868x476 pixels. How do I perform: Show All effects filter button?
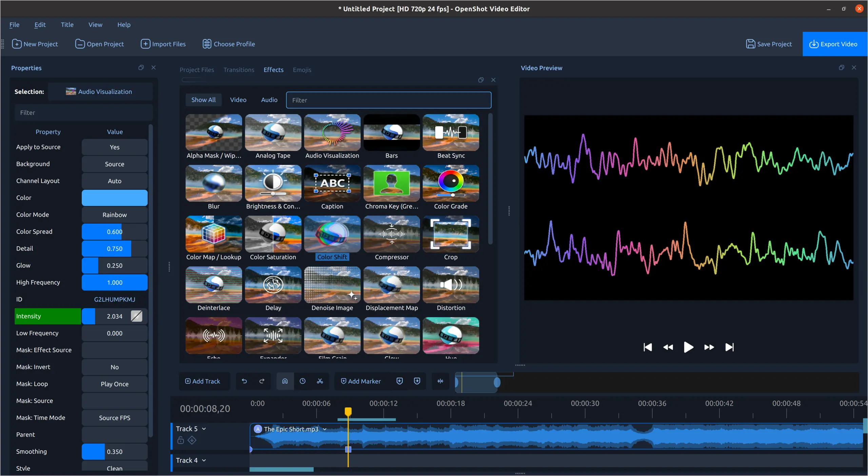203,100
